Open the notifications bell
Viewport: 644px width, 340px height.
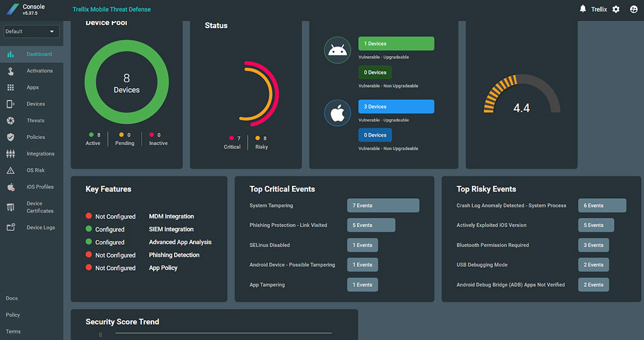pos(583,8)
